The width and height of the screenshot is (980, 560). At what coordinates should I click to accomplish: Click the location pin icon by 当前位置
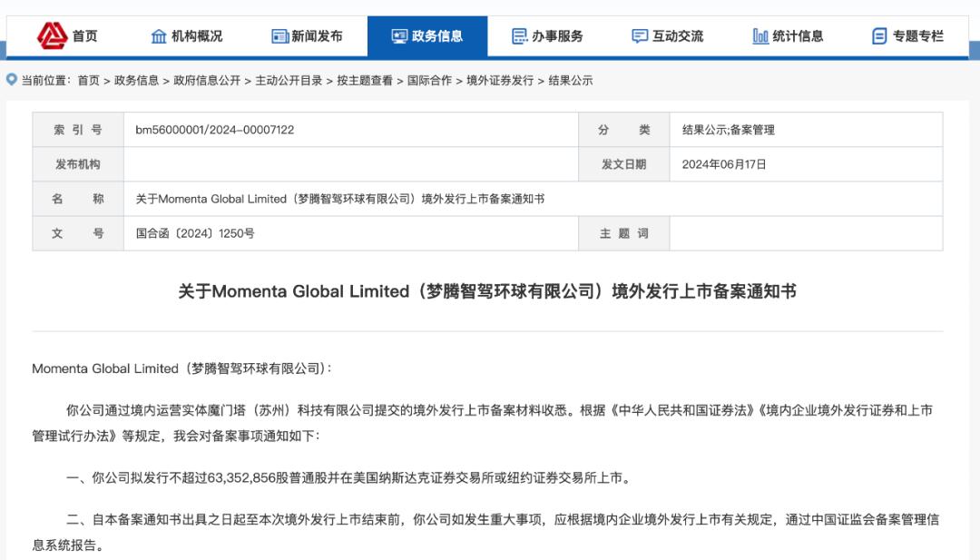coord(11,79)
